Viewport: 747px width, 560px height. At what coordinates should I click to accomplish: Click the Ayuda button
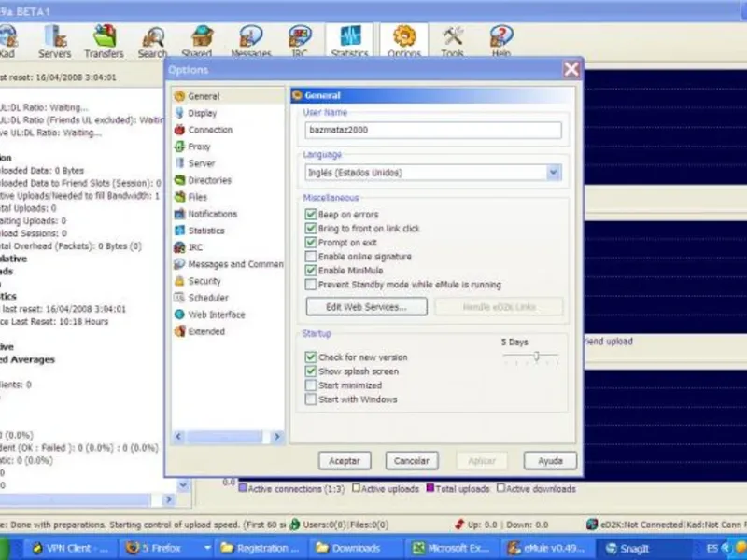tap(550, 461)
